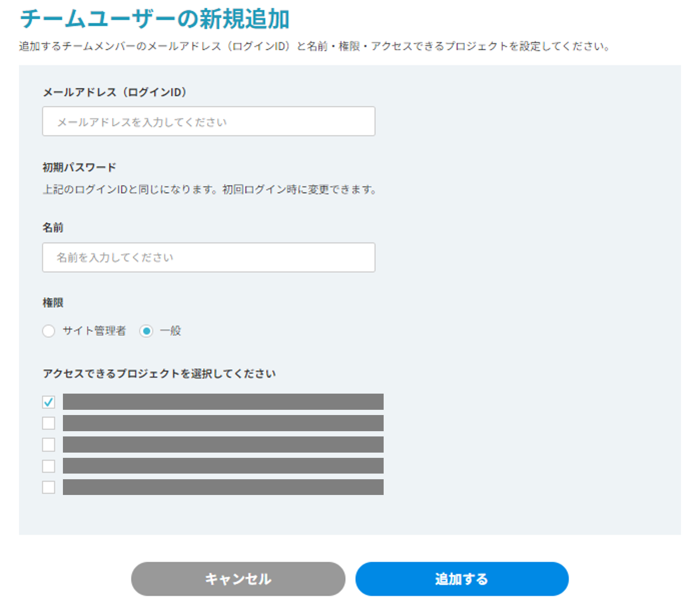Click the third redacted project name bar
This screenshot has height=609, width=700.
click(x=223, y=445)
